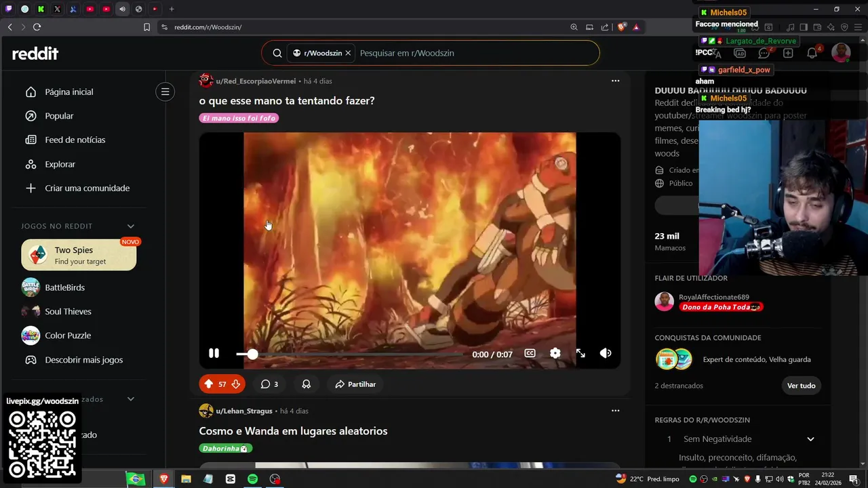The width and height of the screenshot is (868, 488).
Task: Open a new browser tab
Action: pyautogui.click(x=172, y=9)
